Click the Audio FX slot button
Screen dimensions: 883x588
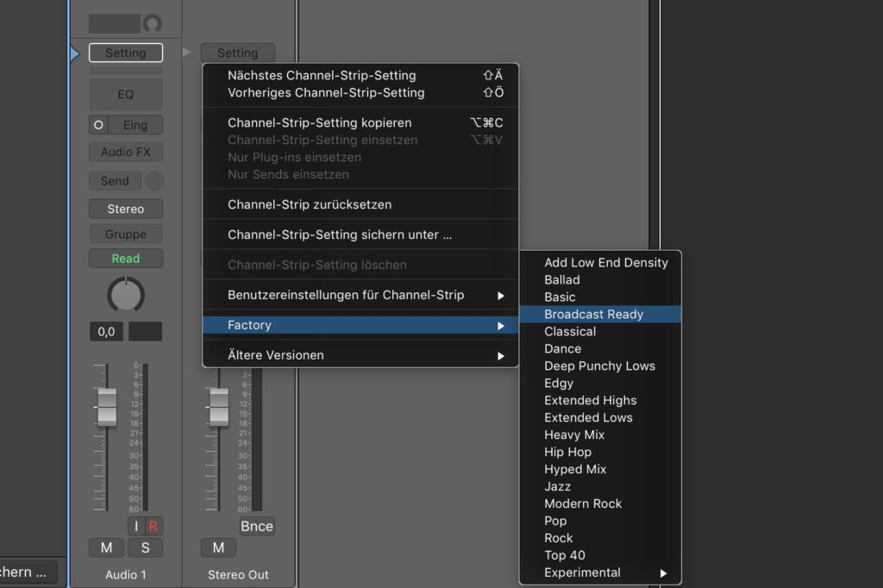point(126,152)
